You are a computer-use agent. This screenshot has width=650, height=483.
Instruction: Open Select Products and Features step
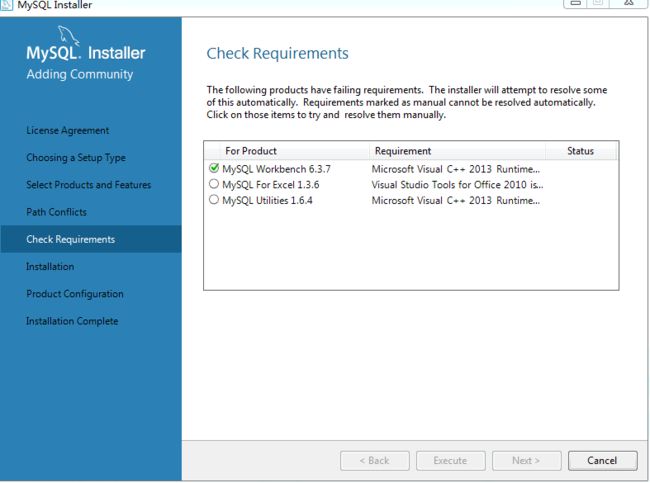pos(89,185)
